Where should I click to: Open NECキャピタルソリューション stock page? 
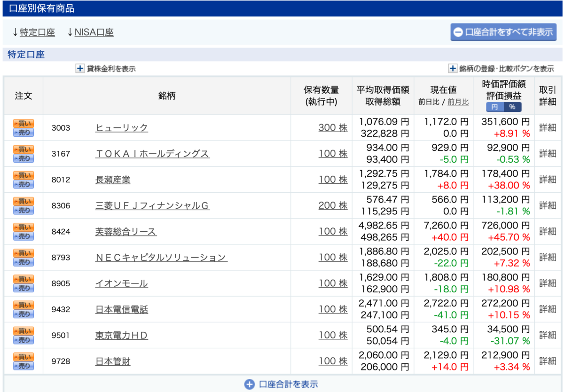[161, 258]
